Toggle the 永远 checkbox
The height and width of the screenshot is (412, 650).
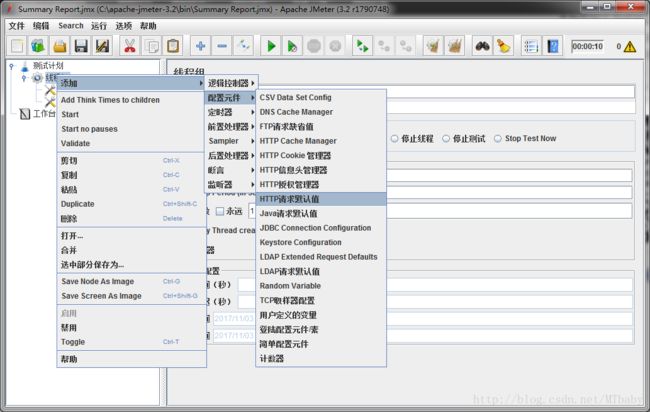220,211
